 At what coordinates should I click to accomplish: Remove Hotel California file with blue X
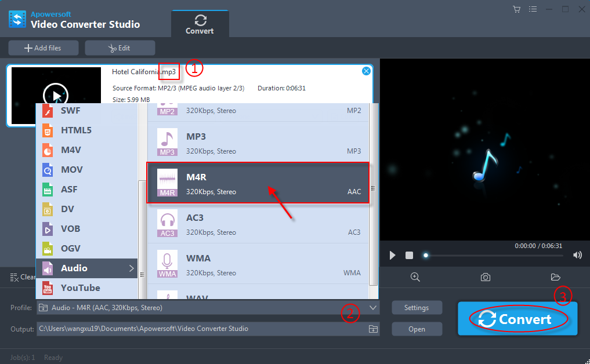coord(366,71)
